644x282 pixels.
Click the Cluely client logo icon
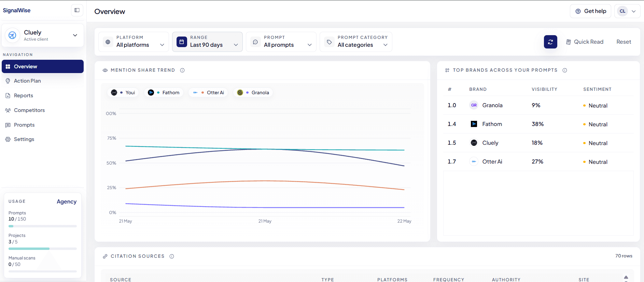pyautogui.click(x=12, y=35)
